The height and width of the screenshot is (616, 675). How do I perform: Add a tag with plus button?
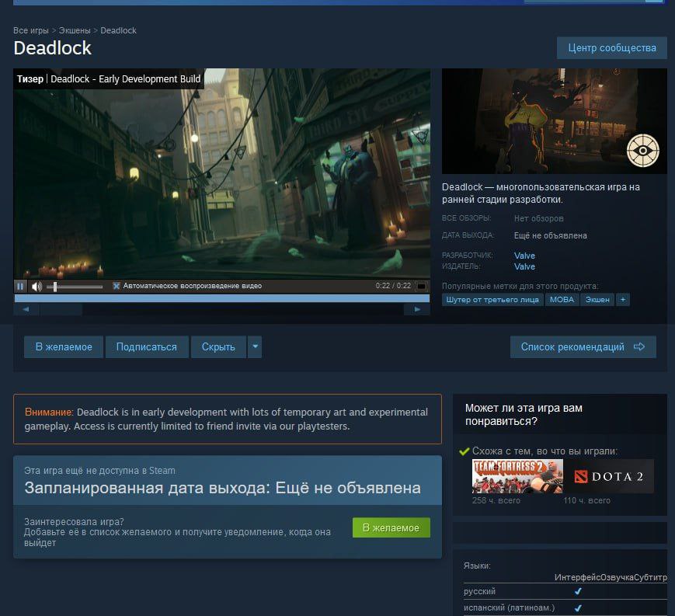point(622,300)
